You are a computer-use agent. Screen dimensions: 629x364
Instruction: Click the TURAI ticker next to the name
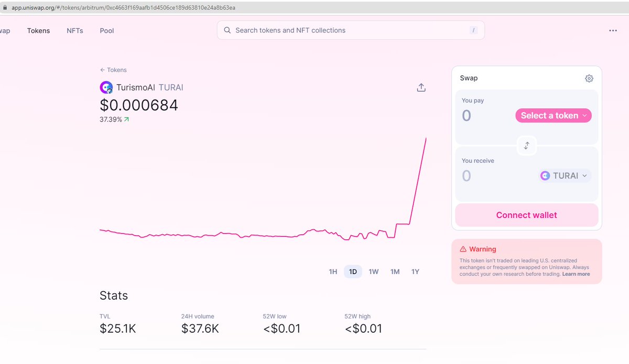(171, 87)
